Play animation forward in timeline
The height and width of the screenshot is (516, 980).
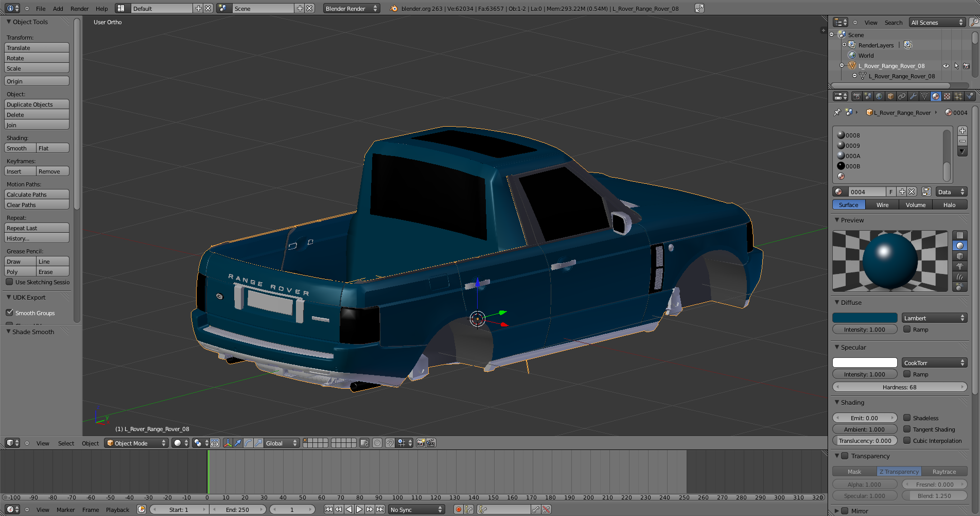(x=359, y=509)
